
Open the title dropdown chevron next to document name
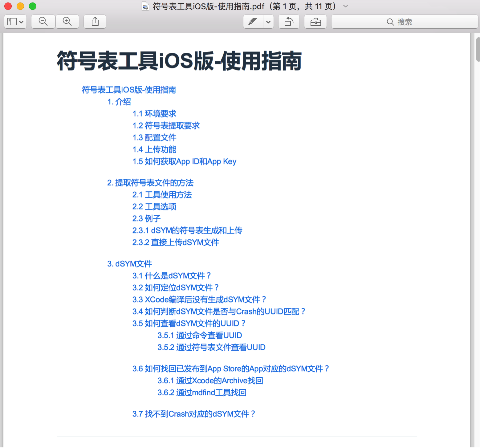[x=346, y=6]
